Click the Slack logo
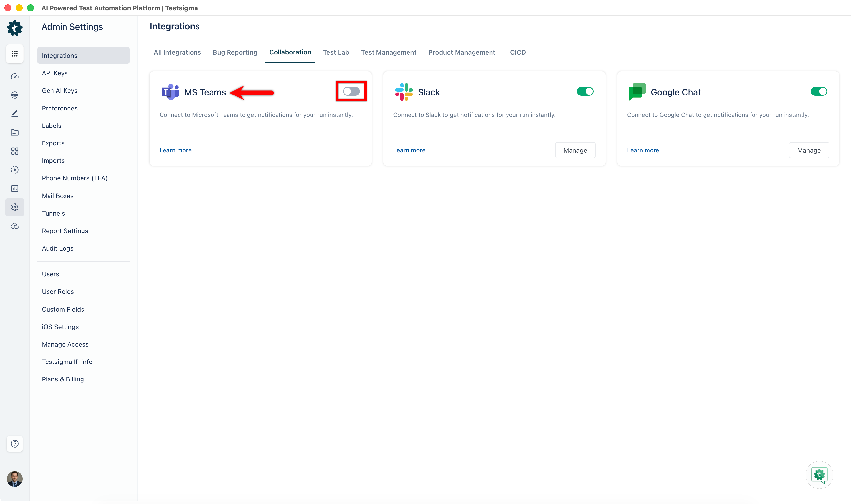Viewport: 851px width, 504px height. coord(404,92)
